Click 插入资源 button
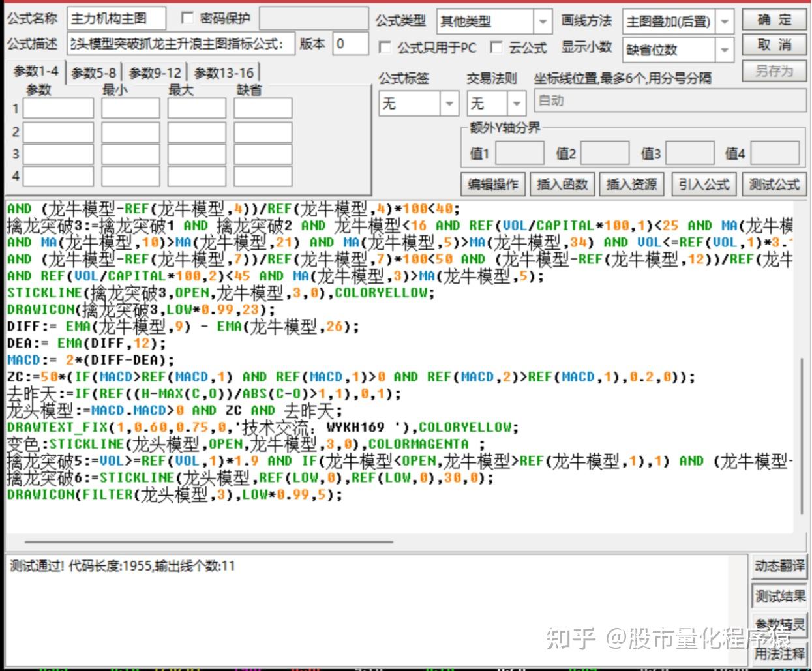812x671 pixels. [x=631, y=185]
